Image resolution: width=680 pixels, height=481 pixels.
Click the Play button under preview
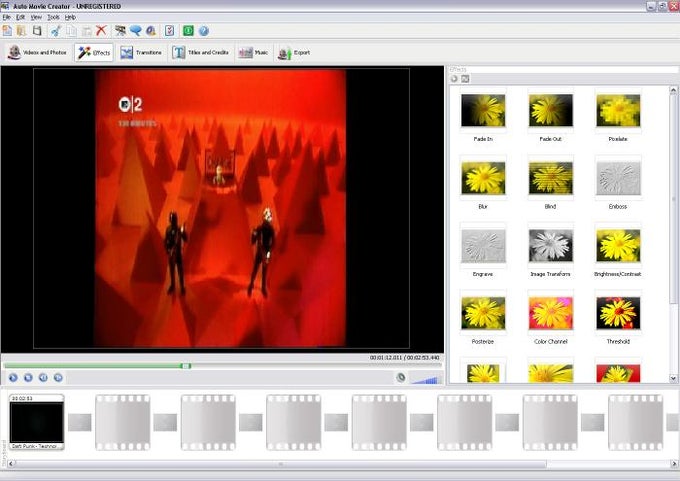pos(13,378)
